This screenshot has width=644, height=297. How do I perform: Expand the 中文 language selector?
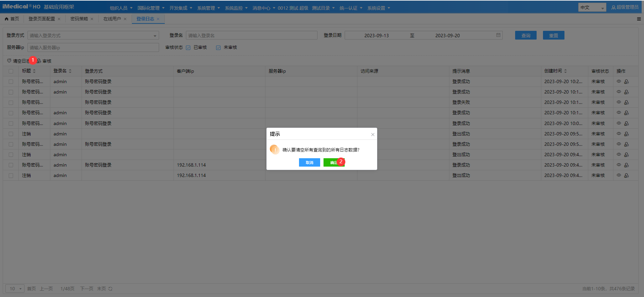pyautogui.click(x=592, y=7)
